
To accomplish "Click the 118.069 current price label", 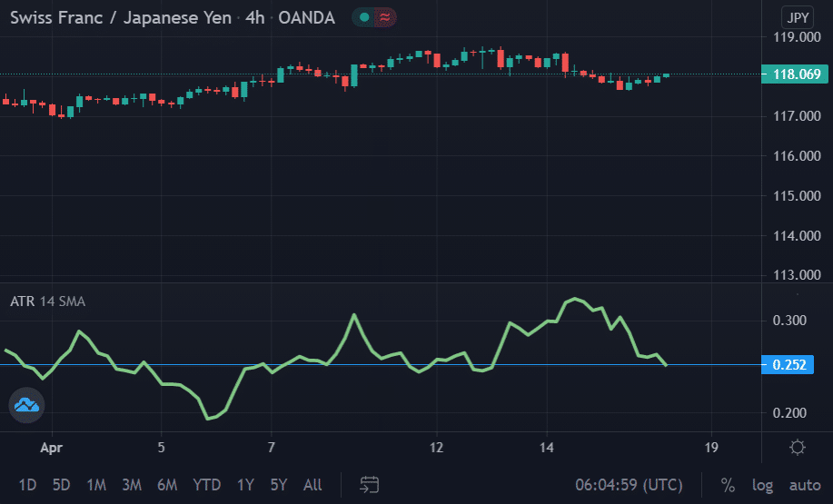I will tap(795, 74).
